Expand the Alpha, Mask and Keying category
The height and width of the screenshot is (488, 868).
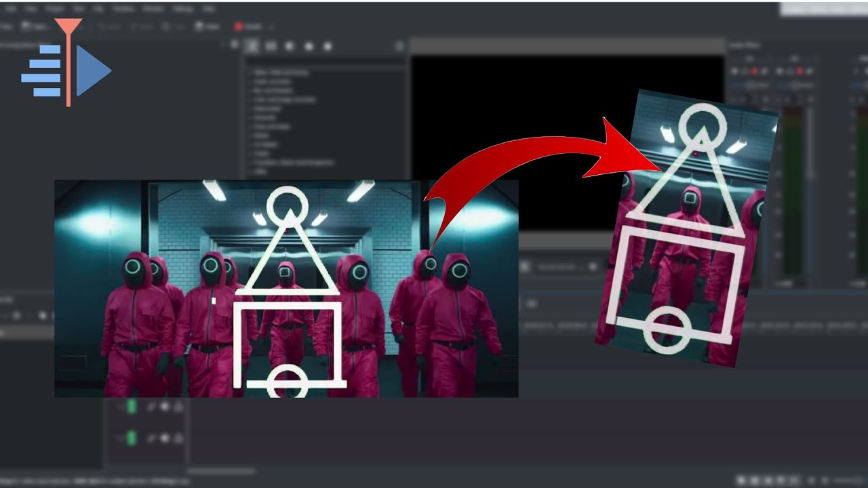click(x=279, y=72)
